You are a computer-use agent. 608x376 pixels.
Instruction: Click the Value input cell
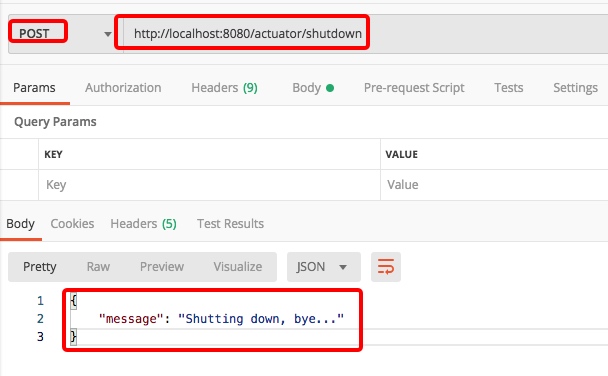494,185
